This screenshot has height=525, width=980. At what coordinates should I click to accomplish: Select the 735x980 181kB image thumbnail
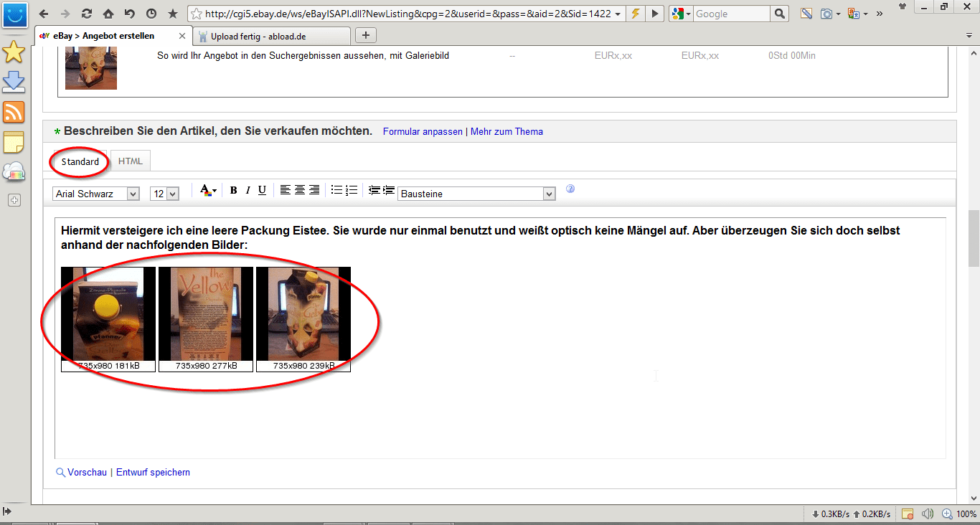[108, 319]
